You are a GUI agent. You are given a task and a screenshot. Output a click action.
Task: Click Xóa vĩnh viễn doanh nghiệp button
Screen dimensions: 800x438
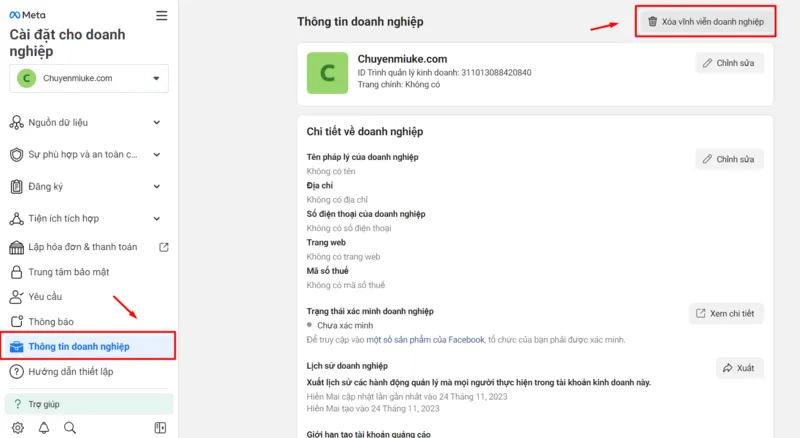tap(706, 22)
